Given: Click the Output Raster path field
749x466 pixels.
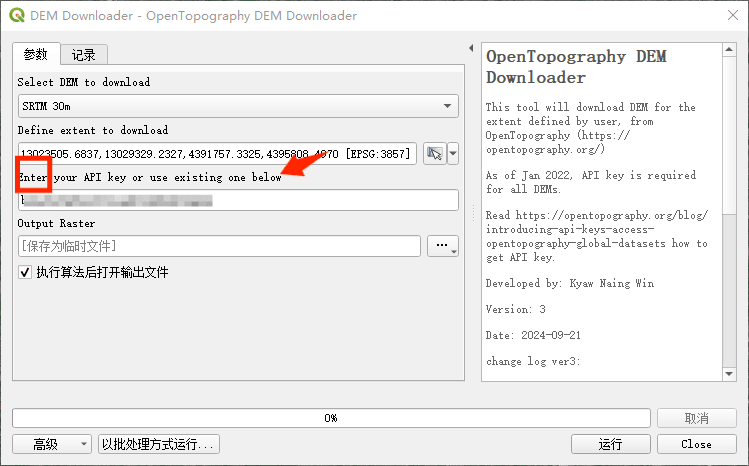Looking at the screenshot, I should coord(219,246).
